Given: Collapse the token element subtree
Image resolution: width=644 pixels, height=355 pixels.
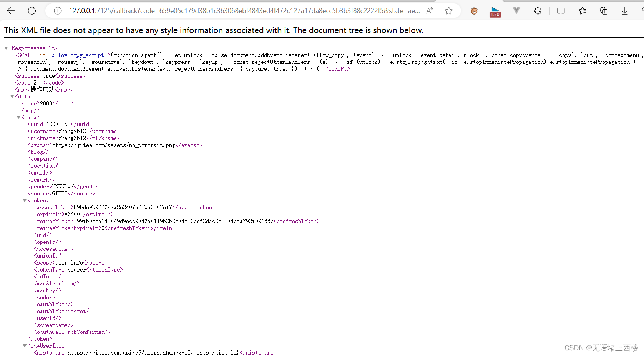Looking at the screenshot, I should (x=25, y=200).
